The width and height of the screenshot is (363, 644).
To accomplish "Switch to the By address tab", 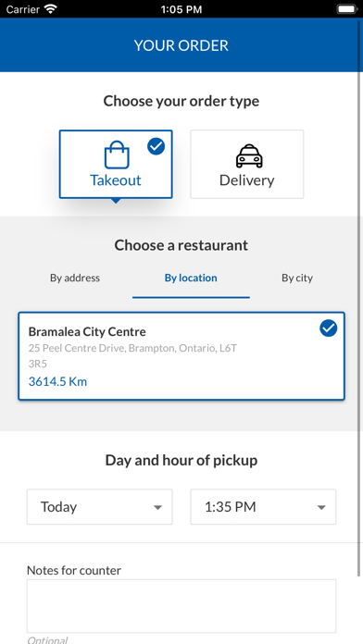I will click(x=75, y=279).
